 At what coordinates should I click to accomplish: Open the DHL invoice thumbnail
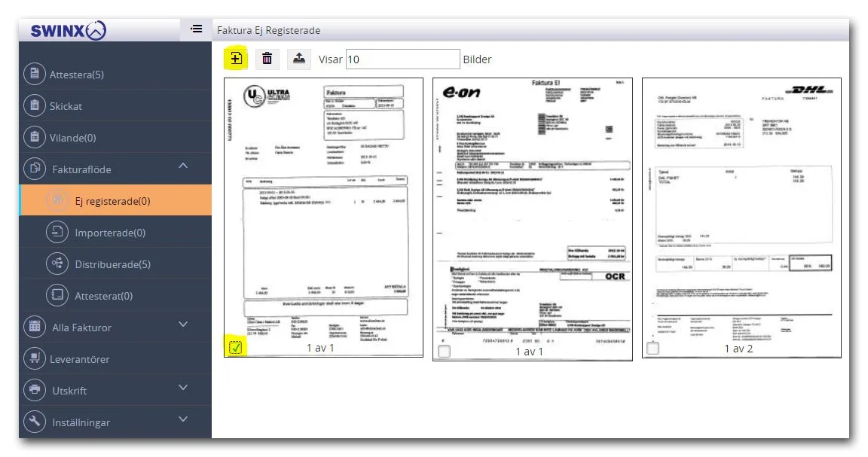click(x=741, y=218)
